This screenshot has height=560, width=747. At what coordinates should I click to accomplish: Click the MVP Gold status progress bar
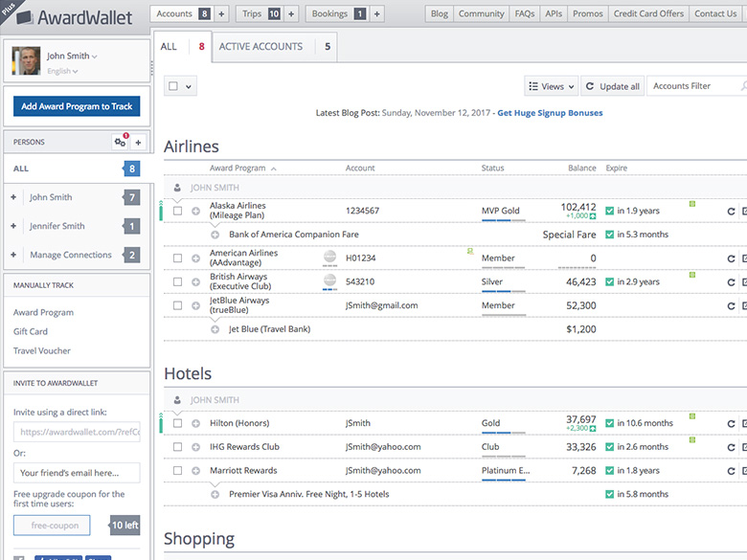(x=504, y=220)
